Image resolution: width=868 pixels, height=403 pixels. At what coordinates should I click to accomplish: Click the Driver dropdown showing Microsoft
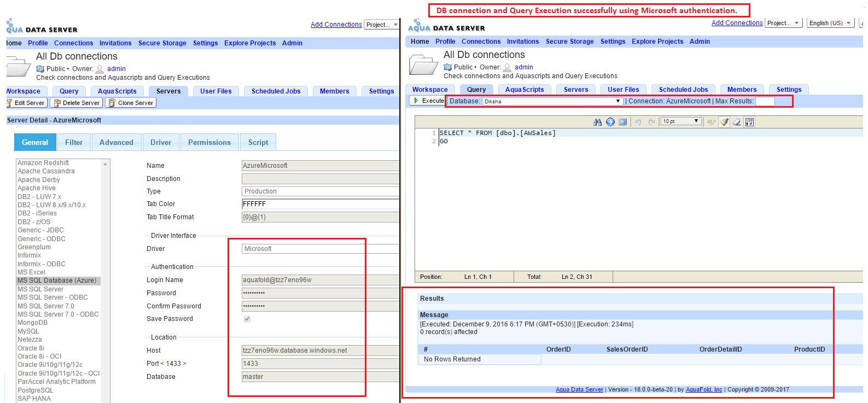321,249
